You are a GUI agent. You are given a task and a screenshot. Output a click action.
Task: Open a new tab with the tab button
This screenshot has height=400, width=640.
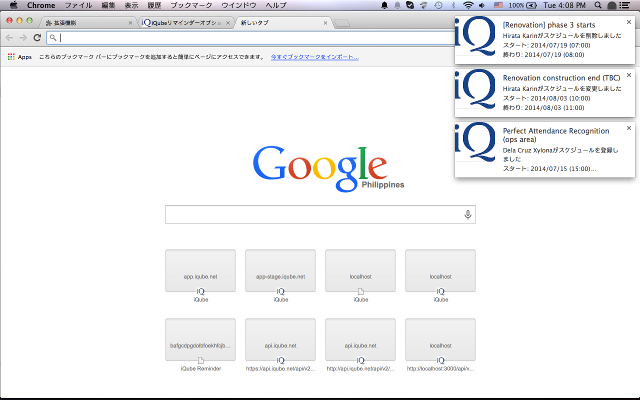click(342, 23)
